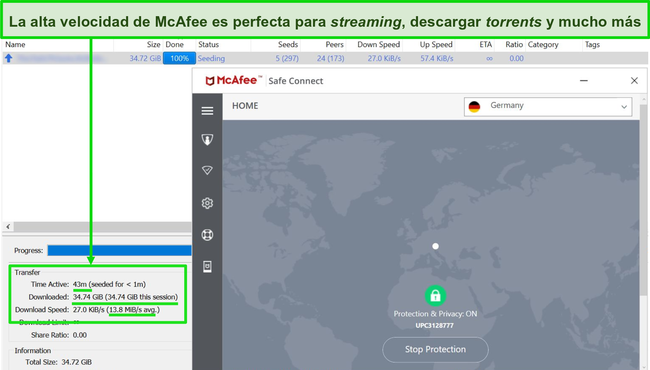This screenshot has height=370, width=650.
Task: Sort torrents by Done column
Action: 175,44
